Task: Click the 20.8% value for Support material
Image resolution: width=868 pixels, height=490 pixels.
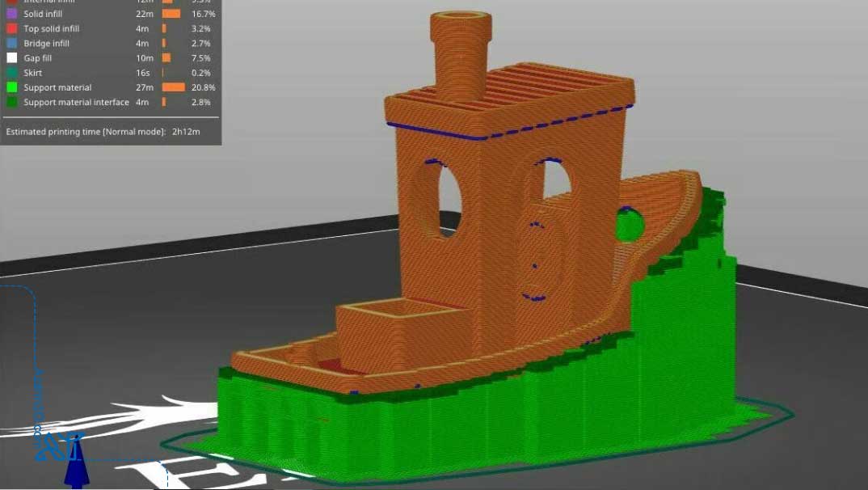Action: click(x=203, y=87)
